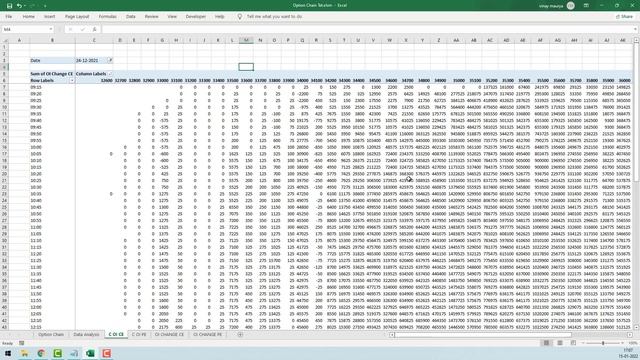Click the 'Date' label cell in B3
This screenshot has height=360, width=640.
click(52, 60)
